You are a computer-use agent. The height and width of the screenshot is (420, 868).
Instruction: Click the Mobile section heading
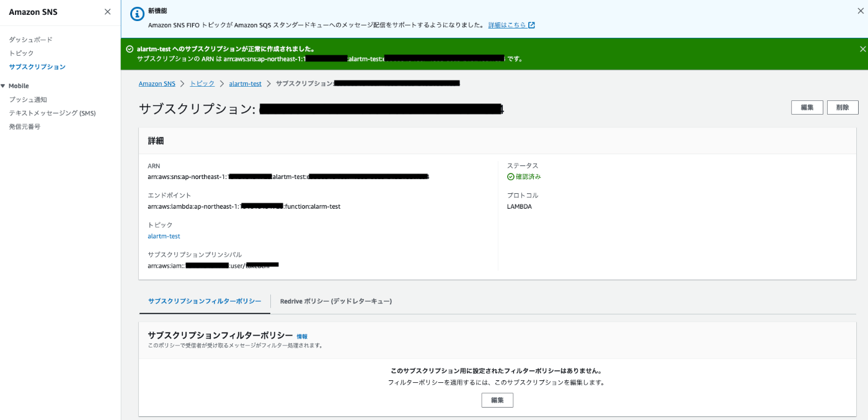coord(19,86)
